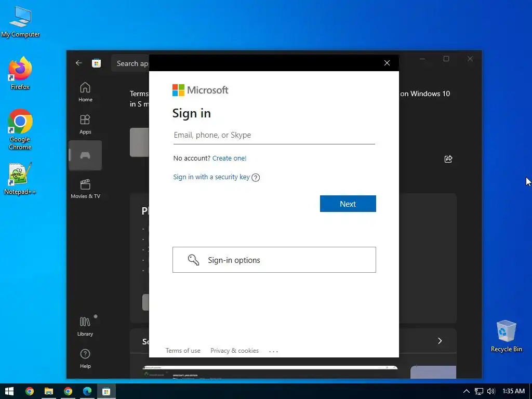
Task: Open Notepad++ desktop shortcut
Action: click(x=20, y=179)
